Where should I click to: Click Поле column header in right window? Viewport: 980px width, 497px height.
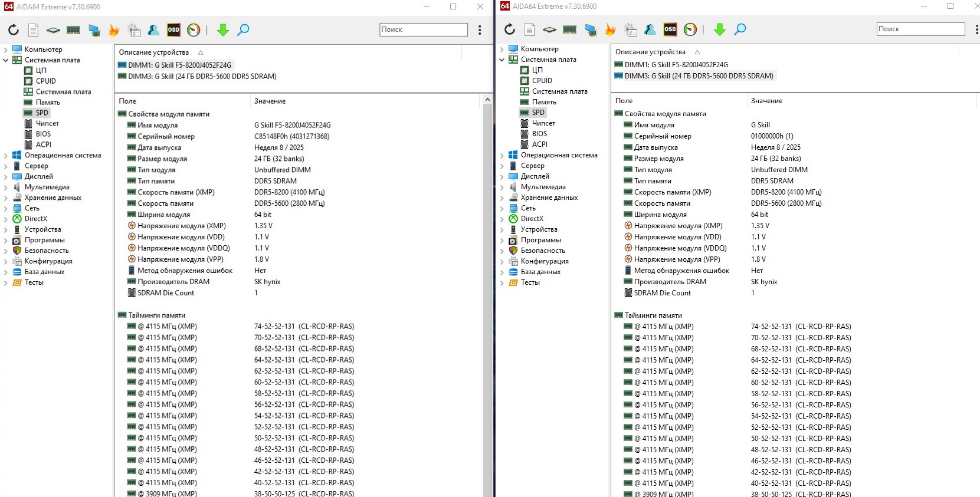624,101
